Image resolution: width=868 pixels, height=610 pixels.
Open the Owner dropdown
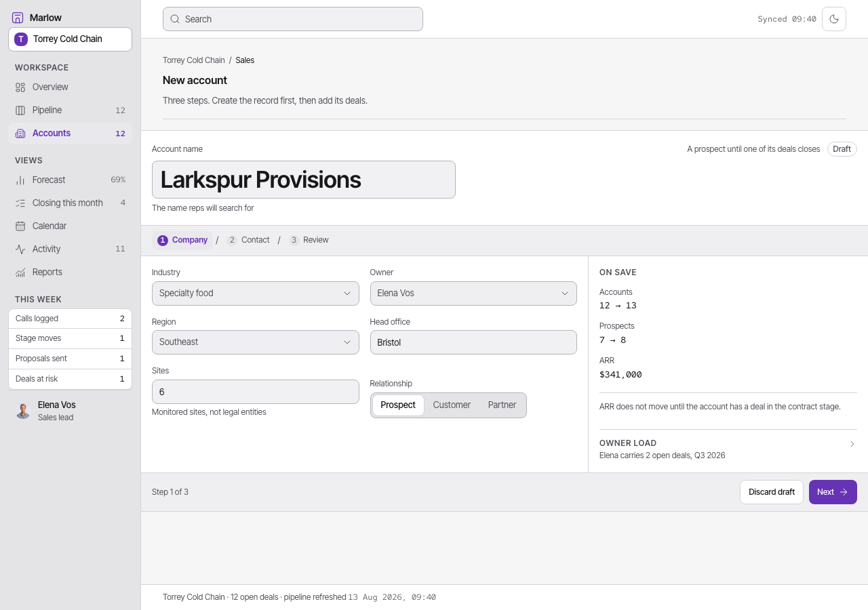[473, 293]
